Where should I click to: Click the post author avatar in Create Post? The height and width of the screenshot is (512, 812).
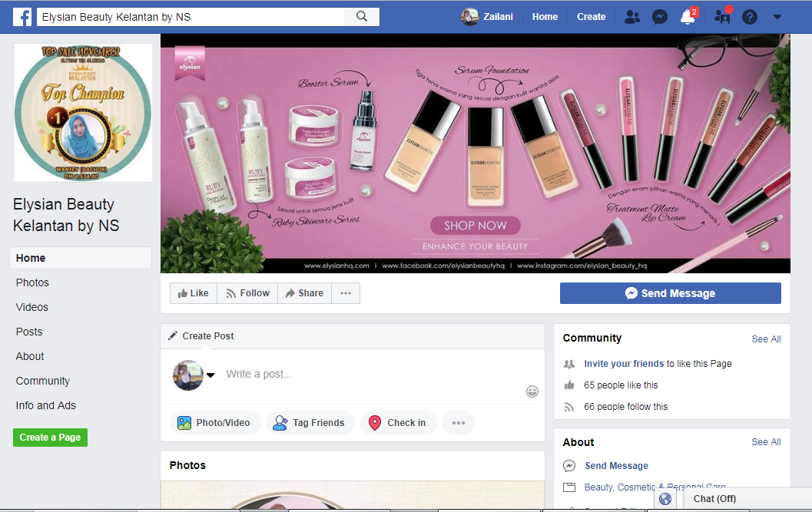[x=188, y=375]
